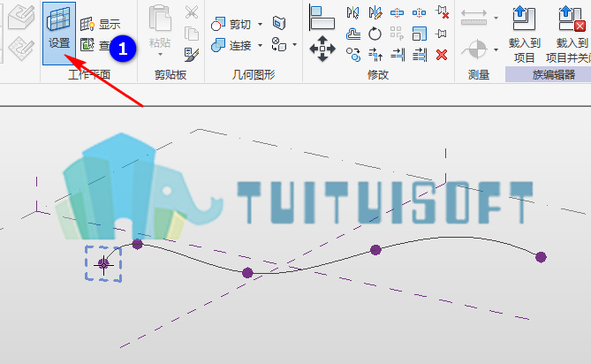Click the grayed Array tool icon

397,34
